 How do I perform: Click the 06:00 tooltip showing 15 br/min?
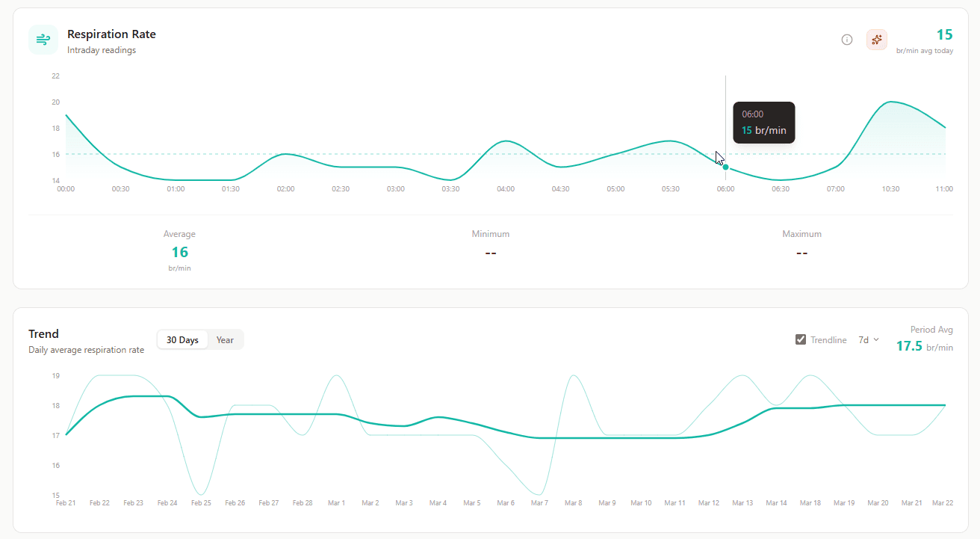tap(763, 123)
